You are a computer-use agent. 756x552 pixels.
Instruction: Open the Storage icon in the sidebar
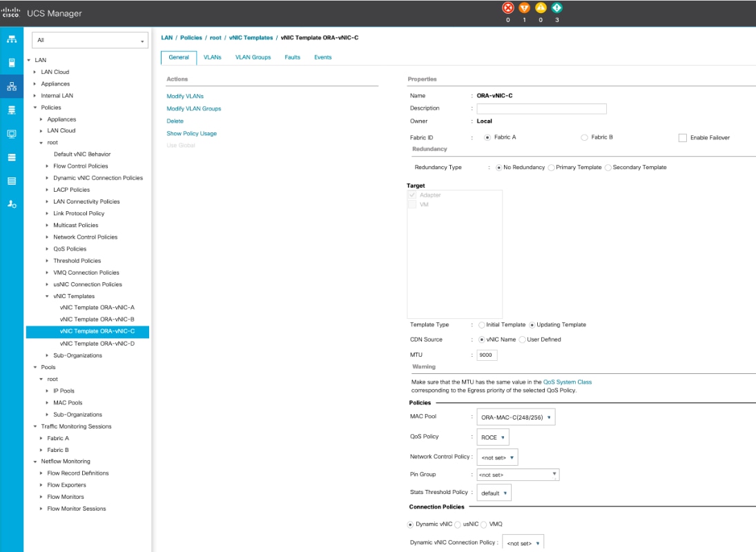[x=12, y=157]
